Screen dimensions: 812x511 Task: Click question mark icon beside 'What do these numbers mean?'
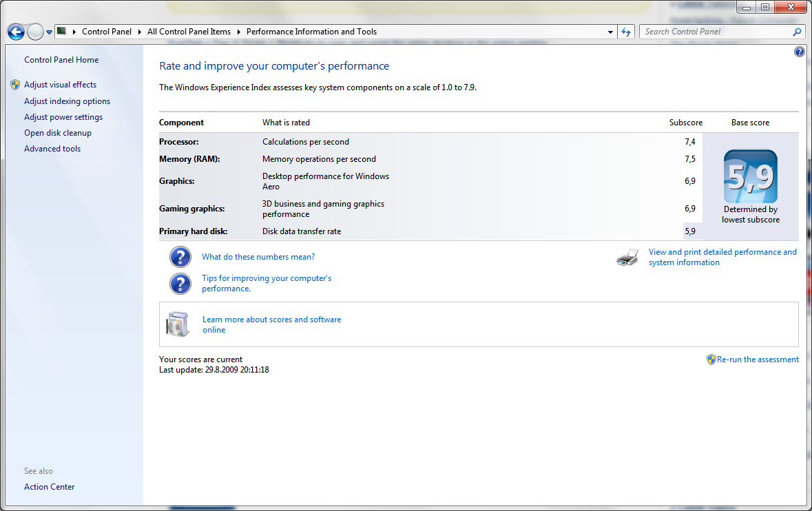(x=180, y=257)
